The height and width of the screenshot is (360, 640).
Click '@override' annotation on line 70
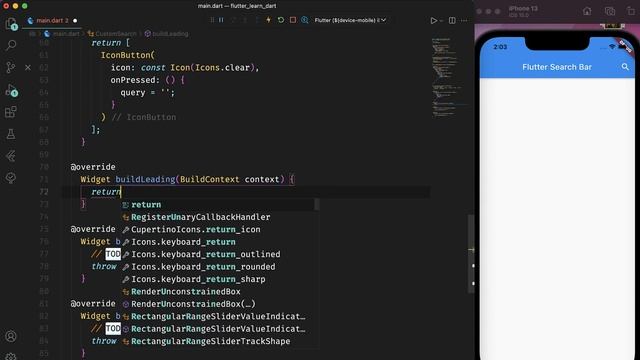point(93,167)
